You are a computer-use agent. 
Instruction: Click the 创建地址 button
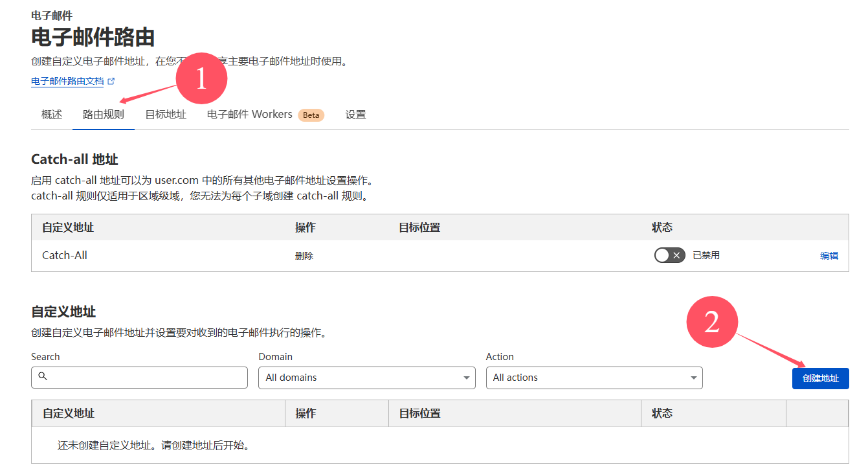(x=820, y=378)
